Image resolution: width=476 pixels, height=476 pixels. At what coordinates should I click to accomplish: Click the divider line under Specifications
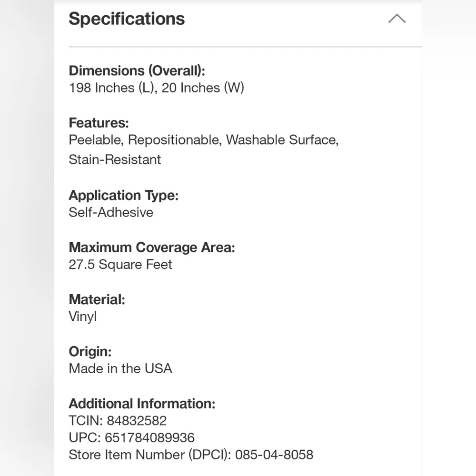tap(245, 47)
